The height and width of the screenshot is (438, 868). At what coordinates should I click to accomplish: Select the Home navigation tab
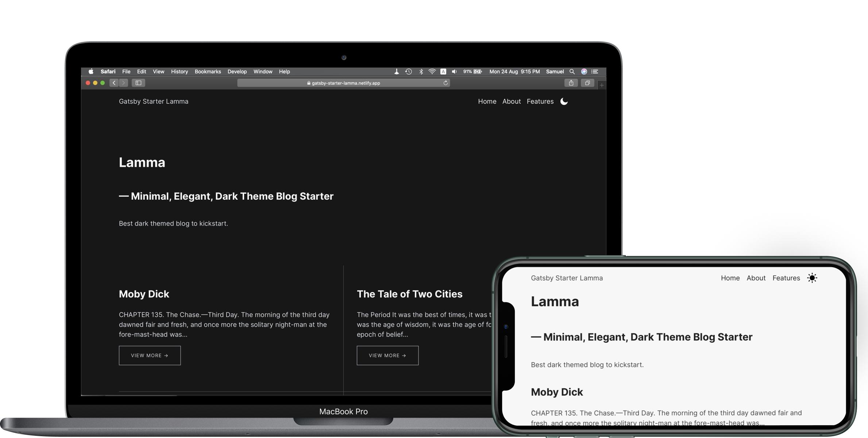[x=487, y=101]
